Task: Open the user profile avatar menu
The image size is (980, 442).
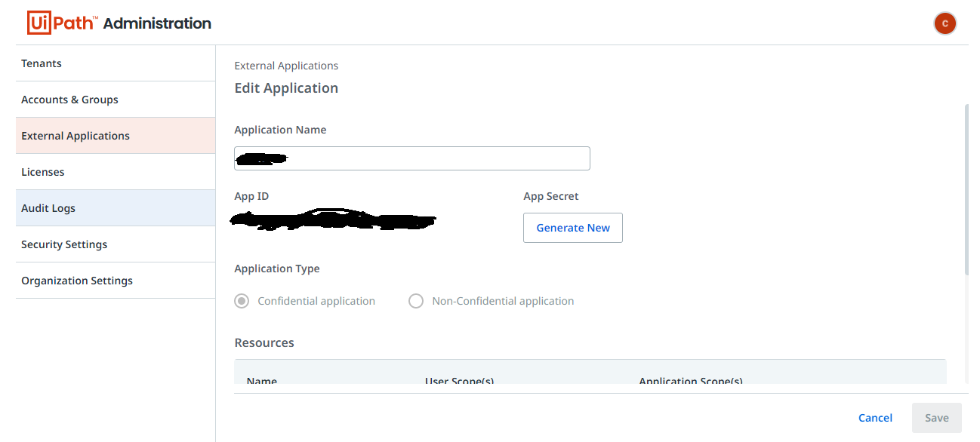Action: [x=945, y=23]
